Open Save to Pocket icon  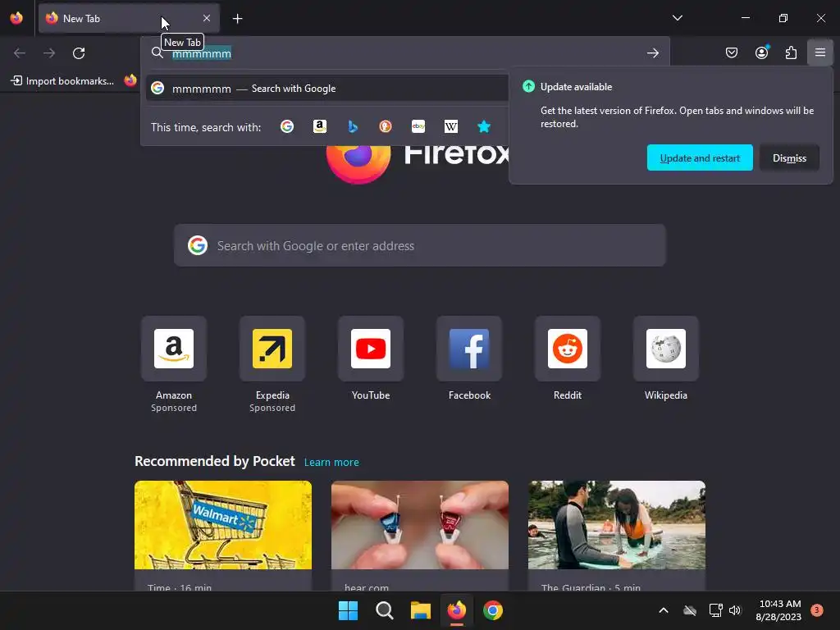[731, 52]
